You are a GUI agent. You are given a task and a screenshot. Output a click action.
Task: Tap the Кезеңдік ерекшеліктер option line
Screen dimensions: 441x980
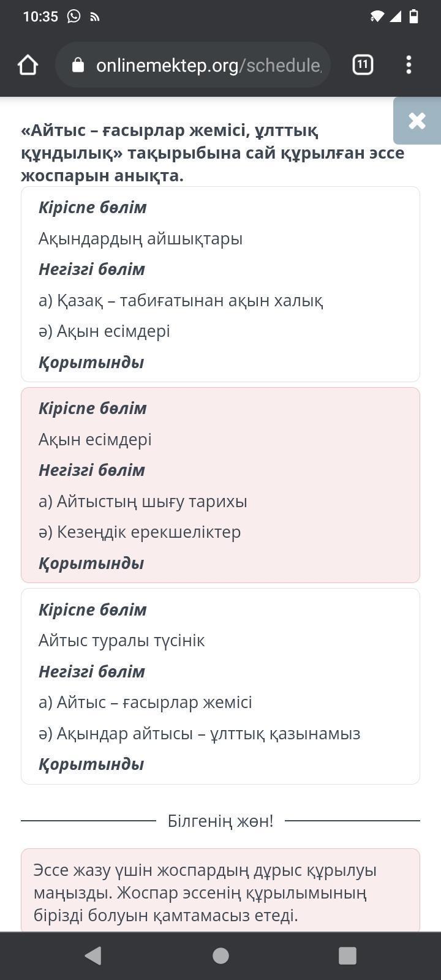pyautogui.click(x=140, y=532)
